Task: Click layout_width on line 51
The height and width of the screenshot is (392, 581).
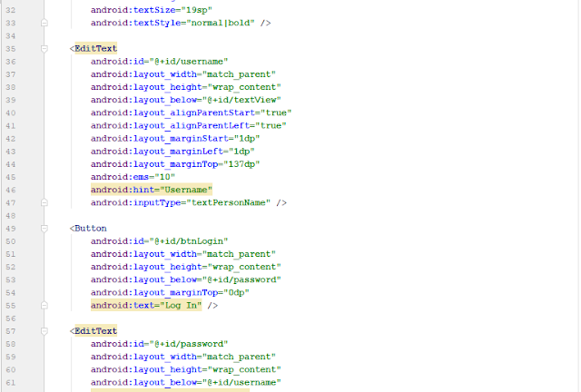Action: [x=165, y=254]
